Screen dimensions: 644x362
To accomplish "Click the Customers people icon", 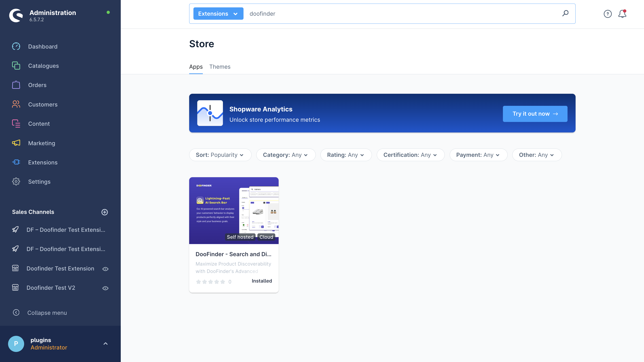I will 16,104.
